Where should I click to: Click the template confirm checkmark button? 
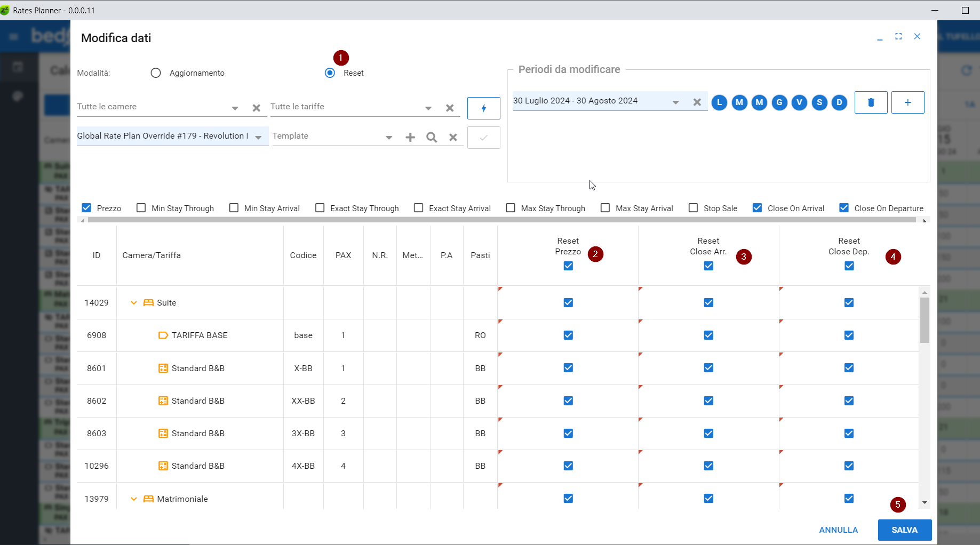pos(483,138)
